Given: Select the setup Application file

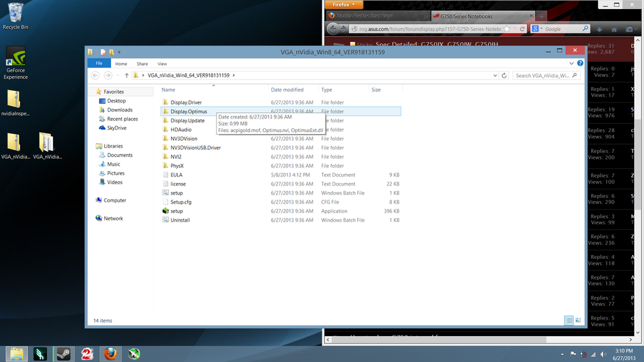Looking at the screenshot, I should tap(177, 211).
